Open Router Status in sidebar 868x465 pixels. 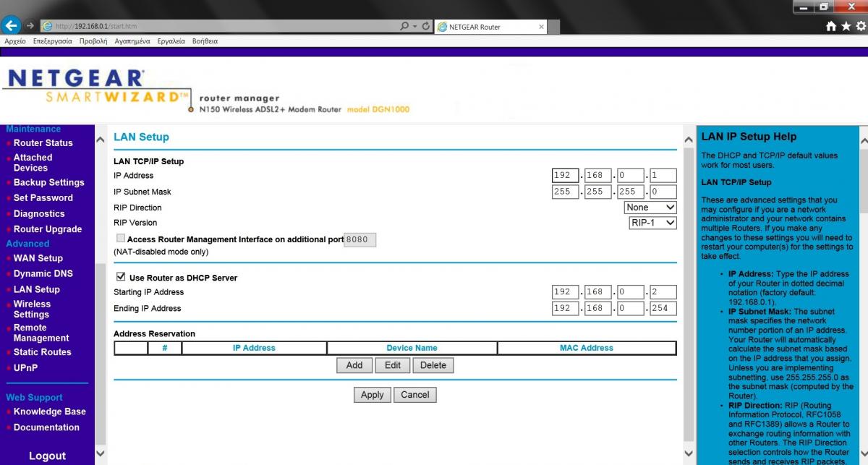pyautogui.click(x=43, y=143)
